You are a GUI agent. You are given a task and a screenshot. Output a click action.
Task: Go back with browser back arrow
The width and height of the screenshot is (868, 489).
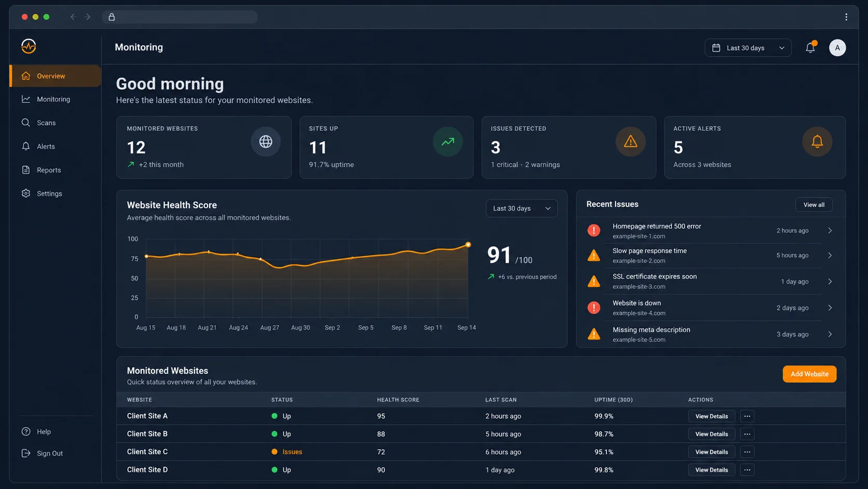point(73,17)
